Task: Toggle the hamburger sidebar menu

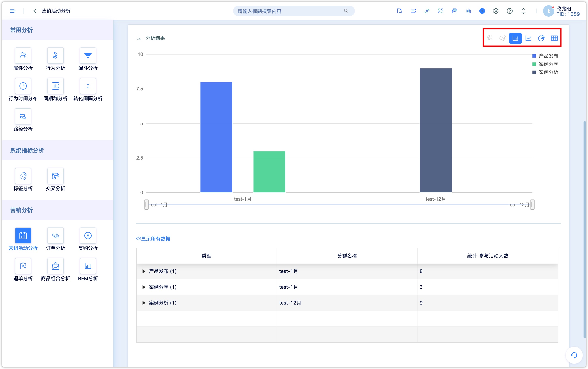Action: pos(13,11)
